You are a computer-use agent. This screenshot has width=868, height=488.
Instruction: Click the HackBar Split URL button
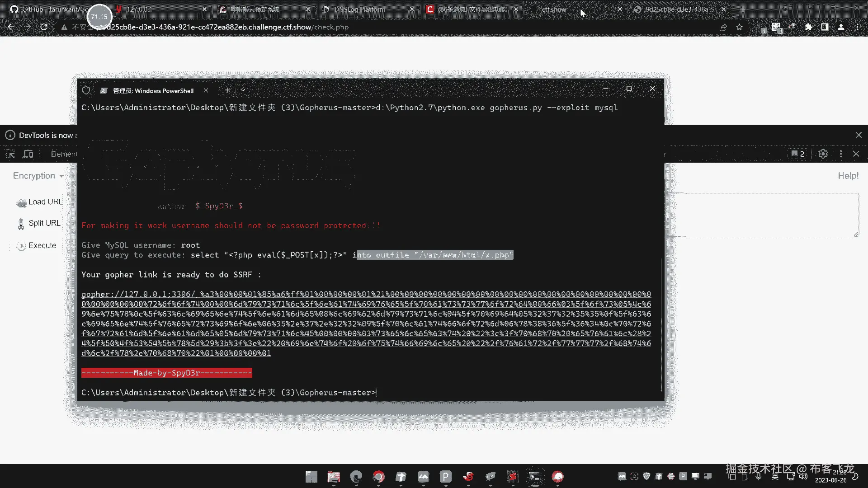[39, 223]
